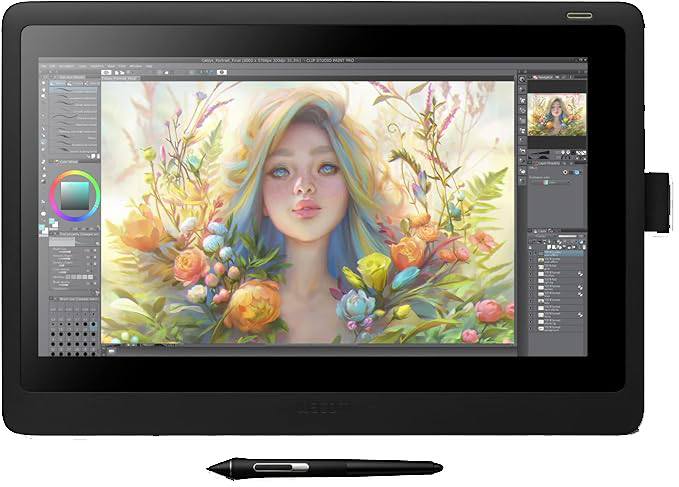Image resolution: width=679 pixels, height=487 pixels.
Task: Click the Open folder icon in command bar
Action: coord(122,72)
